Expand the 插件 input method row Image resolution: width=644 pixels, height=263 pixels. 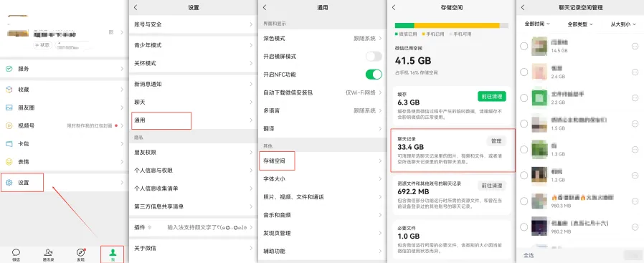pyautogui.click(x=194, y=227)
